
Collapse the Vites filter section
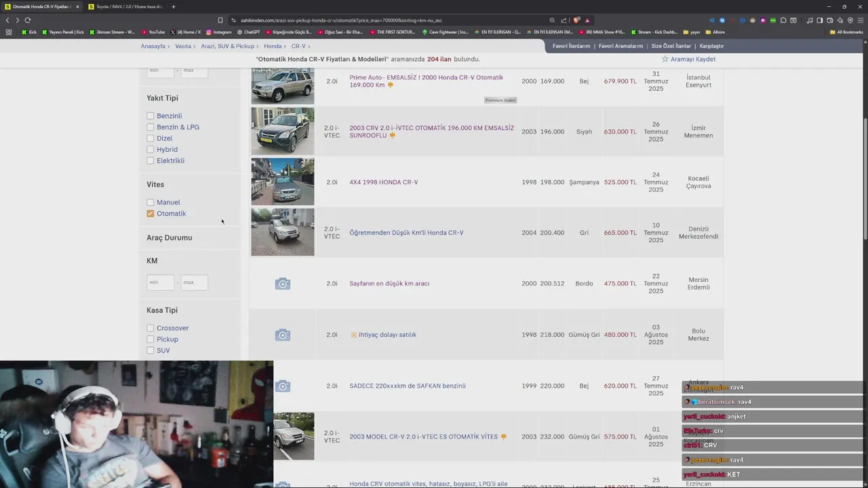(155, 184)
